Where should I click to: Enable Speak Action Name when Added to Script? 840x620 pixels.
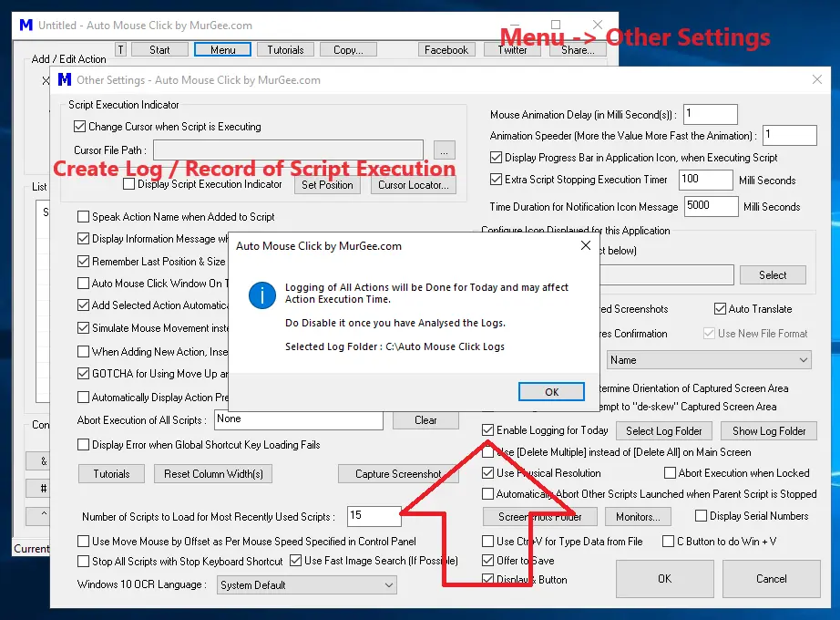pyautogui.click(x=83, y=217)
